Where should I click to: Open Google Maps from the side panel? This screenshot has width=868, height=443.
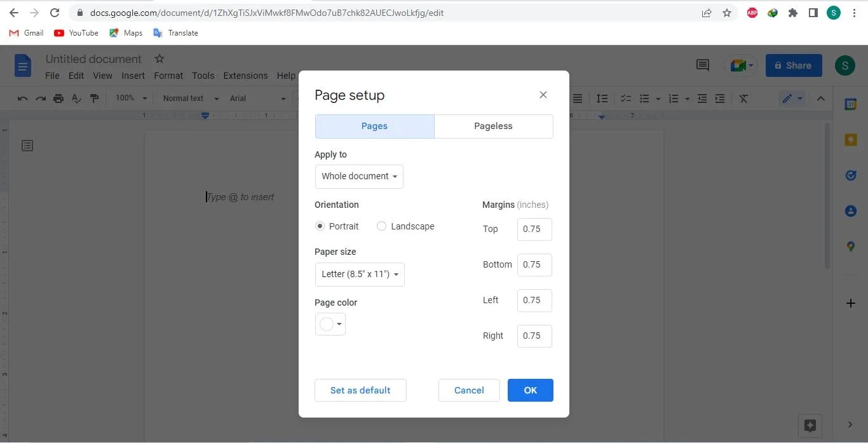click(851, 247)
